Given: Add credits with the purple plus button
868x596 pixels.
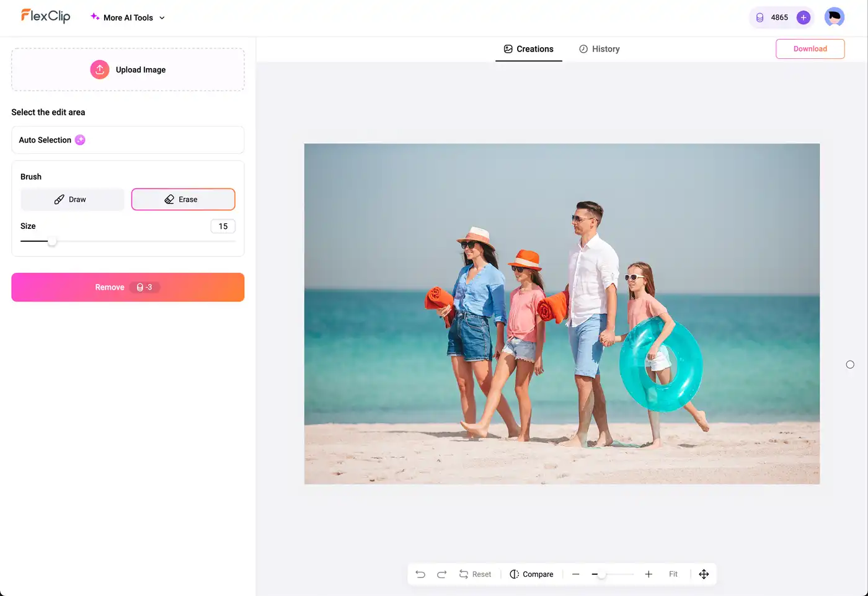Looking at the screenshot, I should click(x=804, y=17).
